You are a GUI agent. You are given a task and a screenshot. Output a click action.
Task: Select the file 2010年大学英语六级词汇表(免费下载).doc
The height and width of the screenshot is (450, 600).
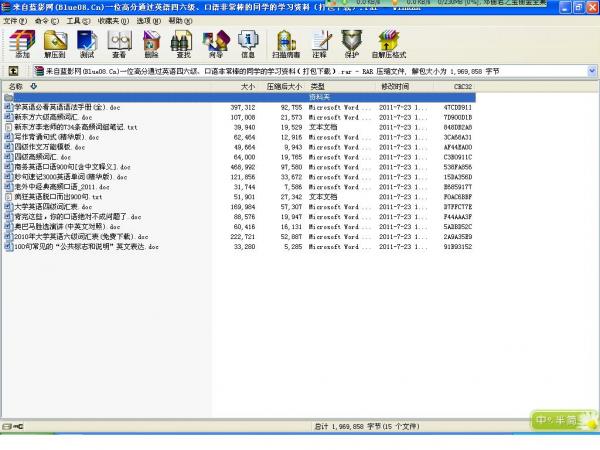click(x=81, y=236)
